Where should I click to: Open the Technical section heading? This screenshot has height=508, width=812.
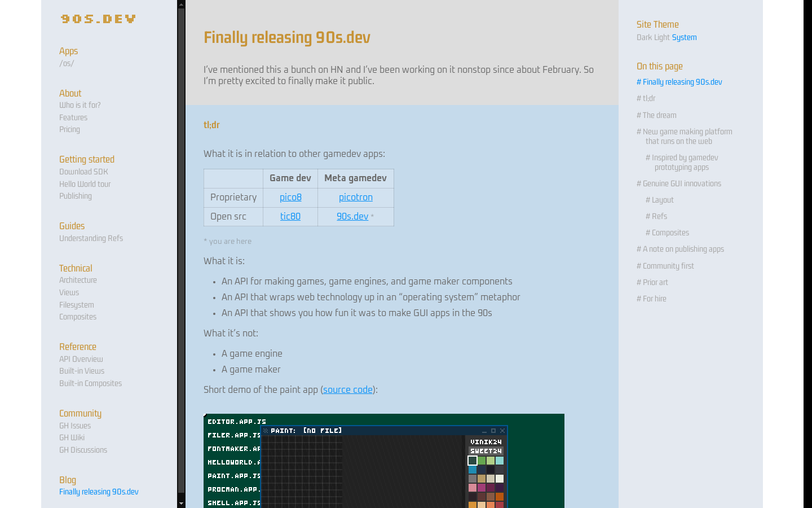point(76,268)
